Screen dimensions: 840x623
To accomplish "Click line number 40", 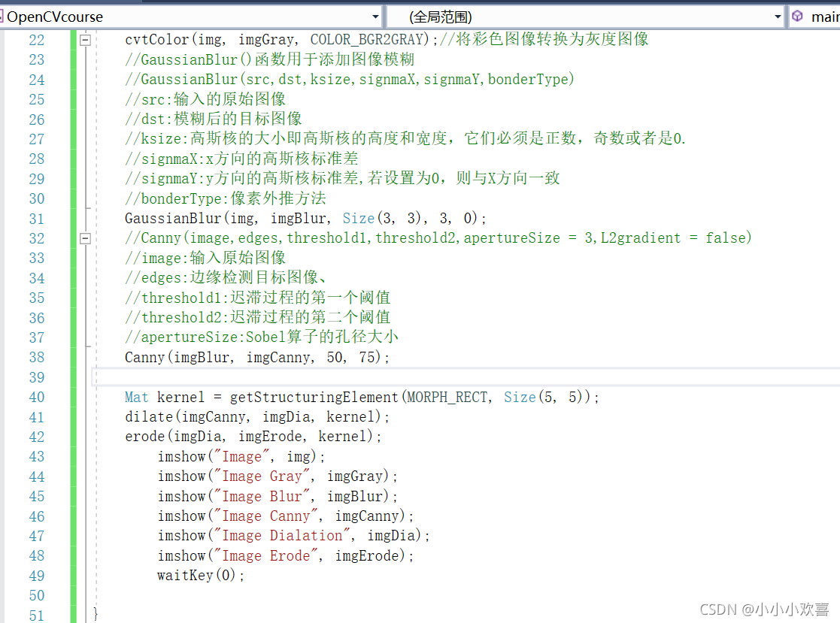I will [36, 397].
